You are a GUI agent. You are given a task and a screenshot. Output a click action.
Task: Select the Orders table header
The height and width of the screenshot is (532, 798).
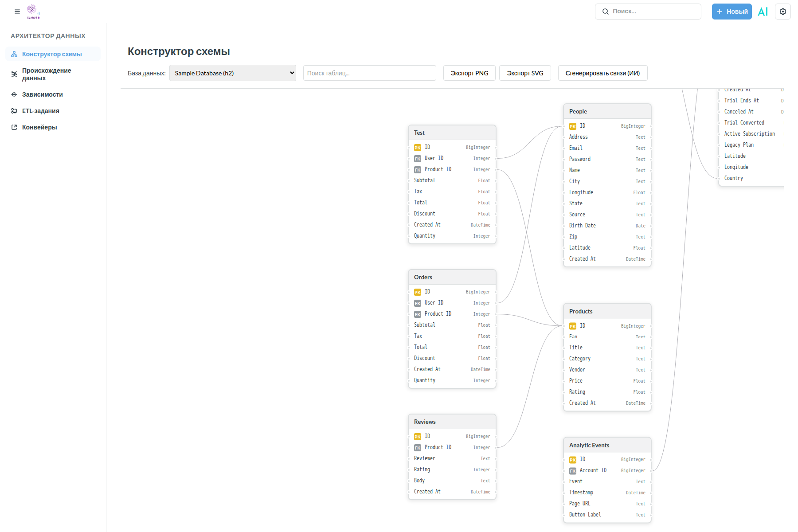pyautogui.click(x=452, y=277)
